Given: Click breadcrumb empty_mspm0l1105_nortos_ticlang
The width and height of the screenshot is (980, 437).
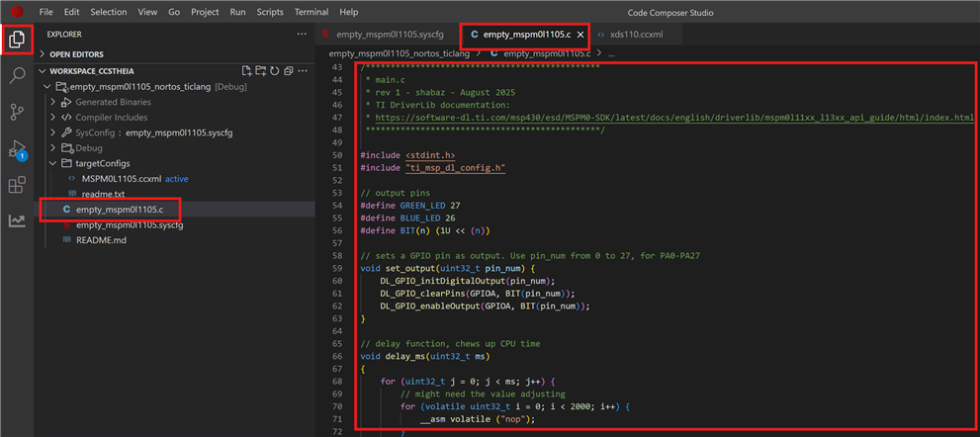Looking at the screenshot, I should click(400, 54).
